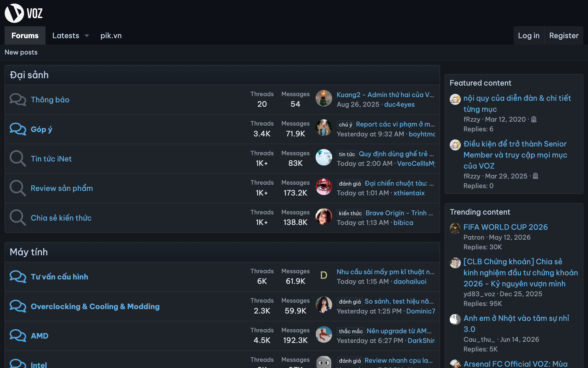This screenshot has width=588, height=368.
Task: Click the Thông báo forum chat icon
Action: coord(18,100)
